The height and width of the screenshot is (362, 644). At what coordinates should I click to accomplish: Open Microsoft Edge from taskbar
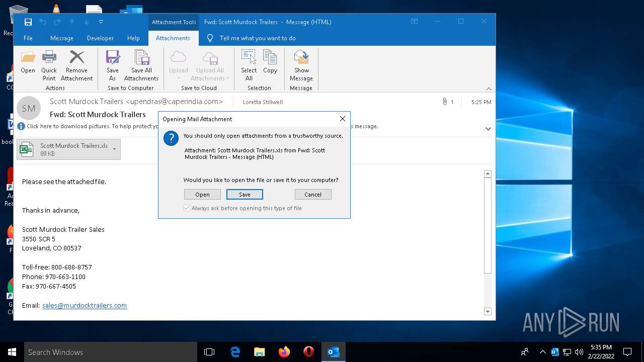[x=235, y=352]
